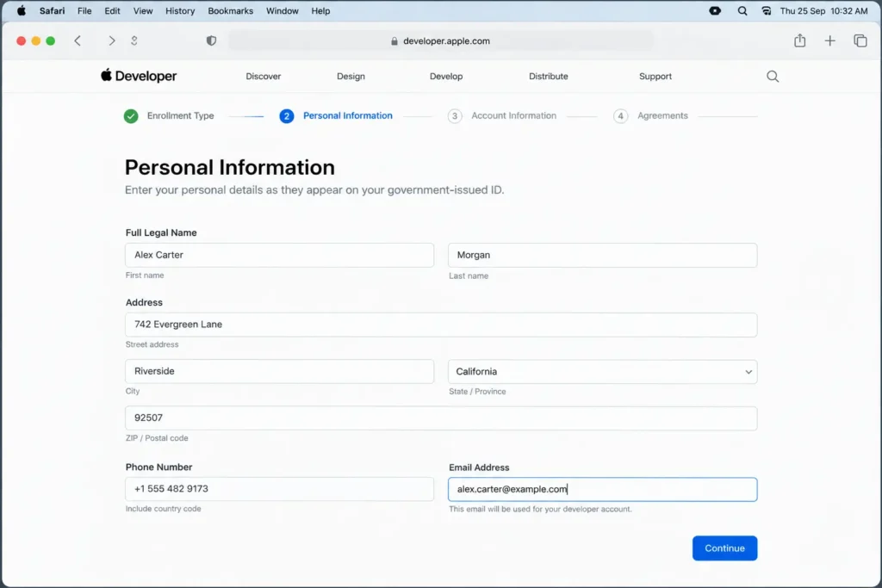Open the Safari menu
The height and width of the screenshot is (588, 882).
pyautogui.click(x=52, y=10)
